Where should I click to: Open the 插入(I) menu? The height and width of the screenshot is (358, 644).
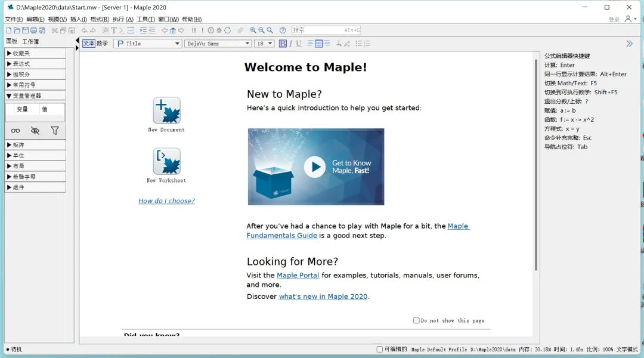(79, 19)
